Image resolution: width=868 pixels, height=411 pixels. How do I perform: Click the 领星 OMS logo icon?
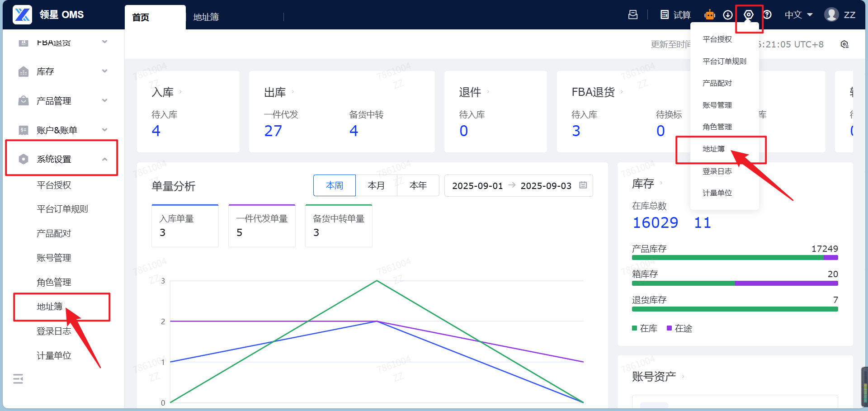coord(22,14)
